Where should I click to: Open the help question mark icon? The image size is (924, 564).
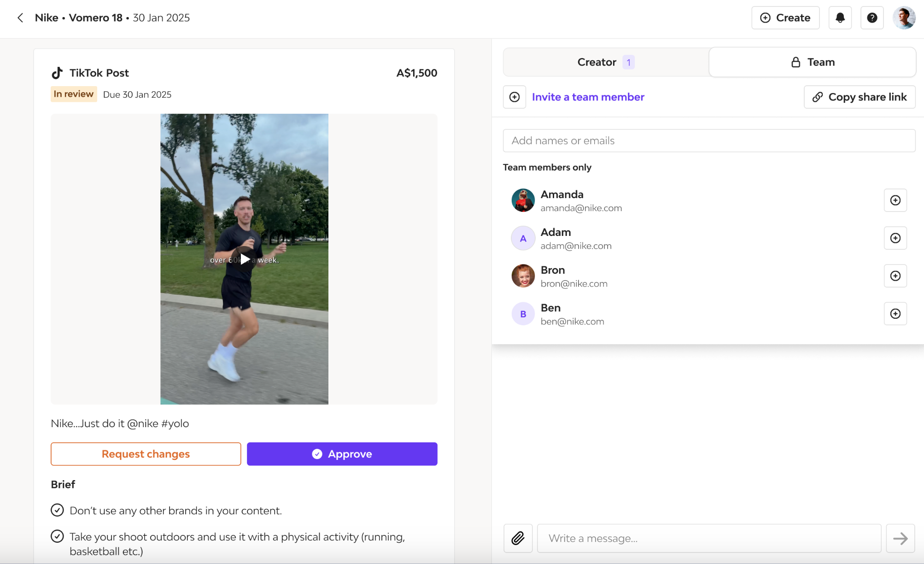click(x=872, y=18)
